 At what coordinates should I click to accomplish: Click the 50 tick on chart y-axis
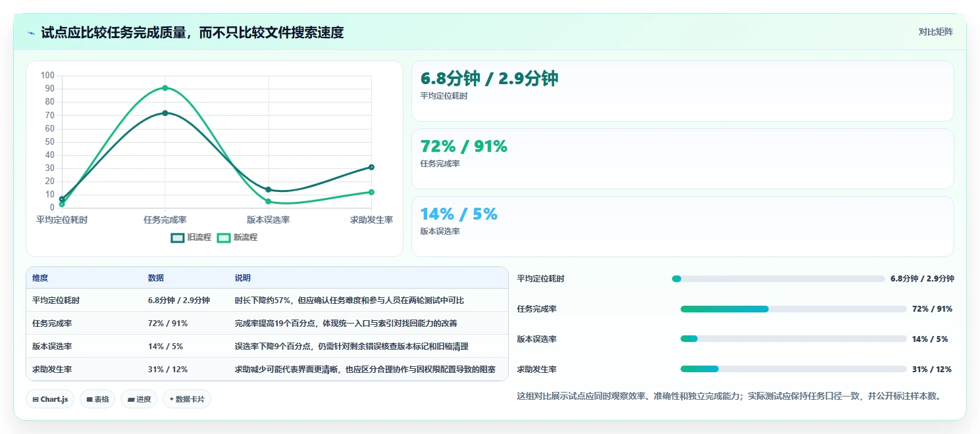point(49,142)
